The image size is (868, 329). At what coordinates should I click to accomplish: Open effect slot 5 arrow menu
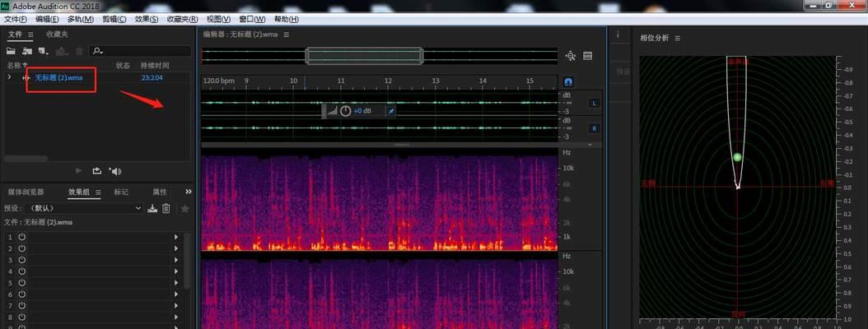(176, 283)
